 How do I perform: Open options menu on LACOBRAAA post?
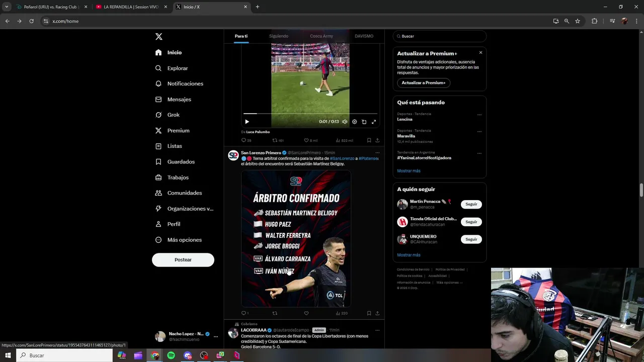tap(377, 330)
